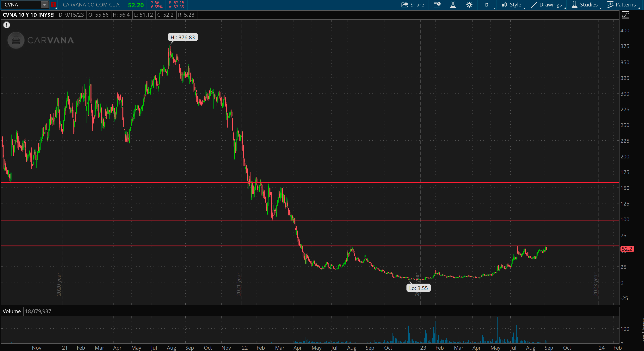Click the Patterns zigzag icon
The width and height of the screenshot is (644, 351).
[x=610, y=5]
